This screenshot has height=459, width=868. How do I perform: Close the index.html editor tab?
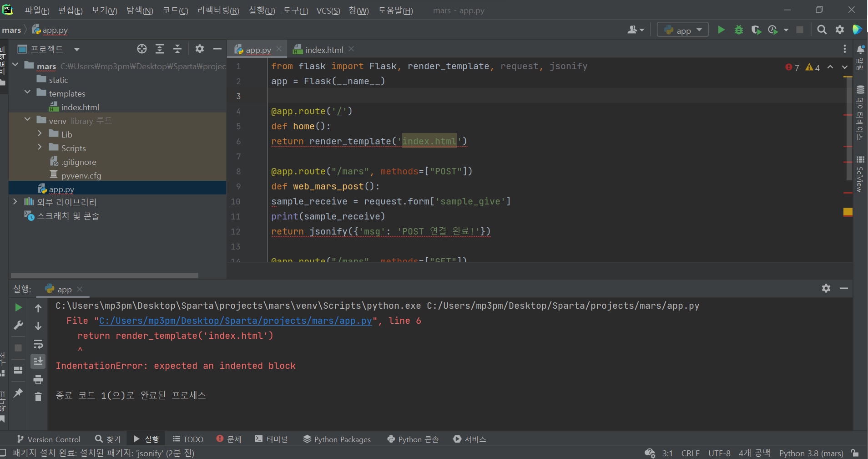click(351, 49)
